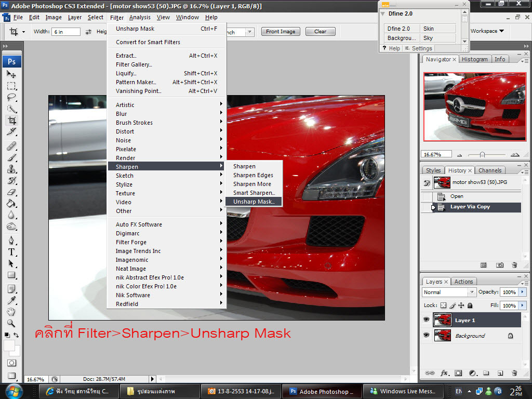Open Dfine panel Settings

418,48
